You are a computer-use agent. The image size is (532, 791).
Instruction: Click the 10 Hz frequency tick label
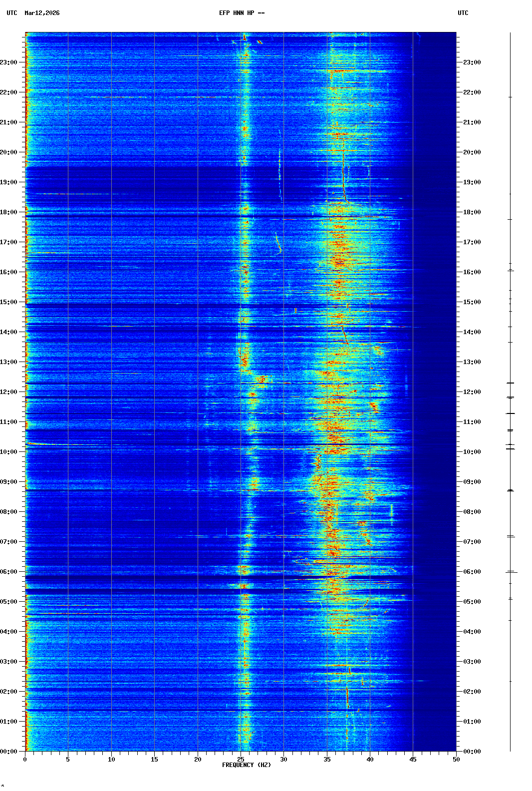111,760
